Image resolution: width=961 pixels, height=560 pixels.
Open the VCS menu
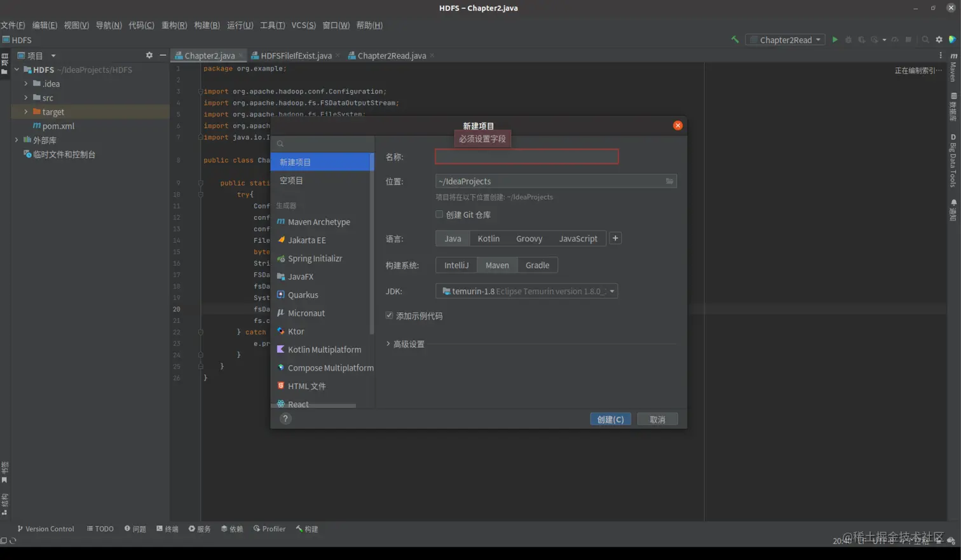point(303,25)
